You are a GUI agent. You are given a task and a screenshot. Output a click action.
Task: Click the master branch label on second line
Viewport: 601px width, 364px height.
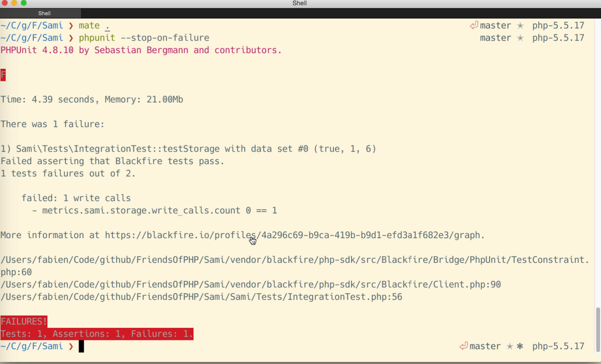click(x=495, y=38)
